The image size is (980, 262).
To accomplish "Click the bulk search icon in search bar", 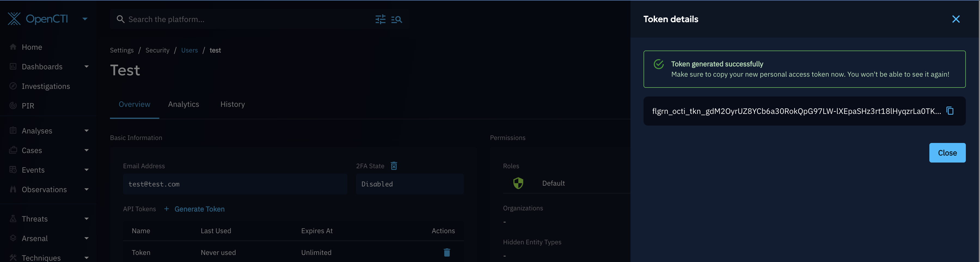I will (x=396, y=19).
